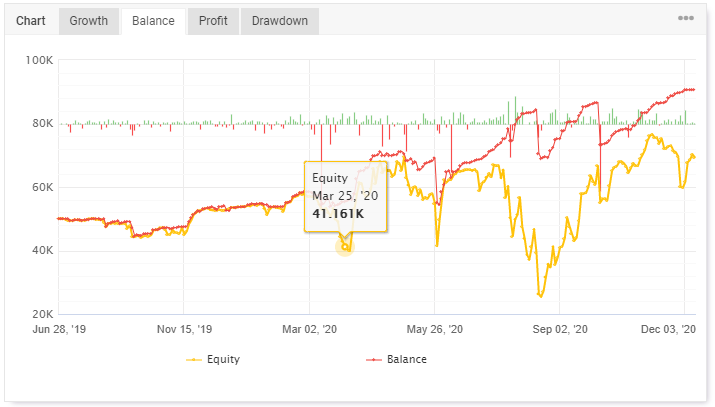Select the Balance tab
715x407 pixels.
(x=153, y=21)
